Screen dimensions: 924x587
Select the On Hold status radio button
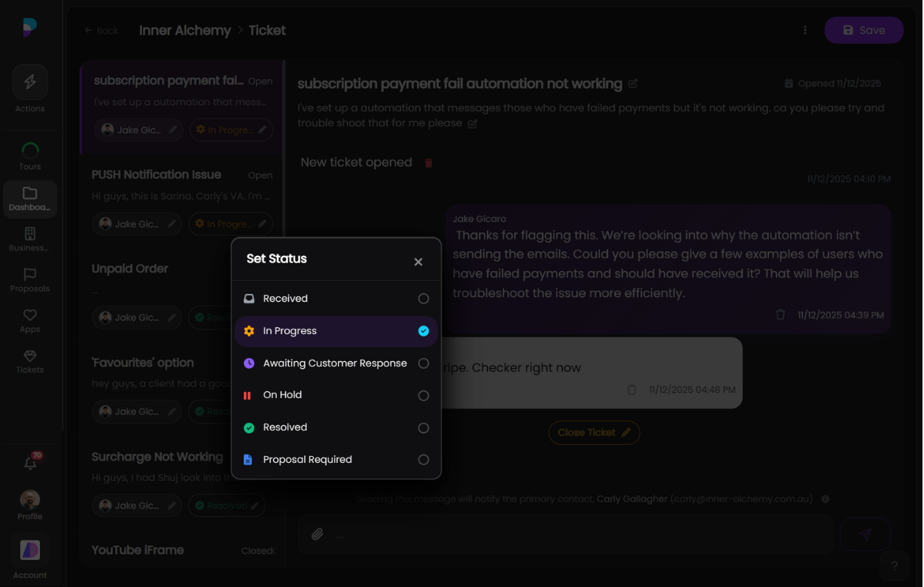point(424,395)
